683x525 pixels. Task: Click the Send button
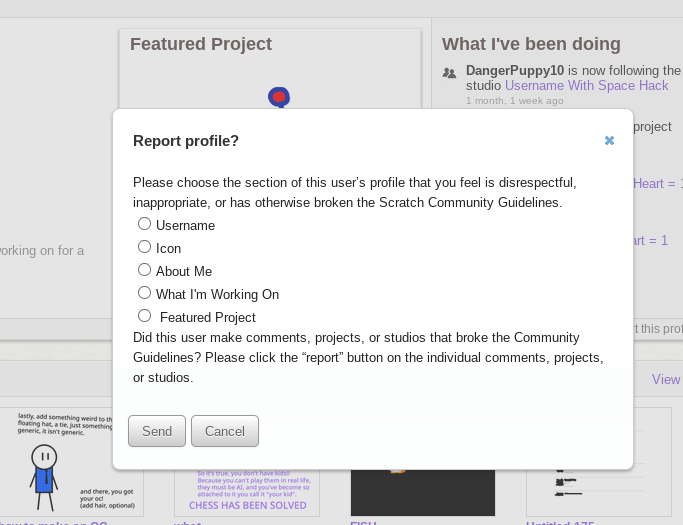click(x=157, y=431)
